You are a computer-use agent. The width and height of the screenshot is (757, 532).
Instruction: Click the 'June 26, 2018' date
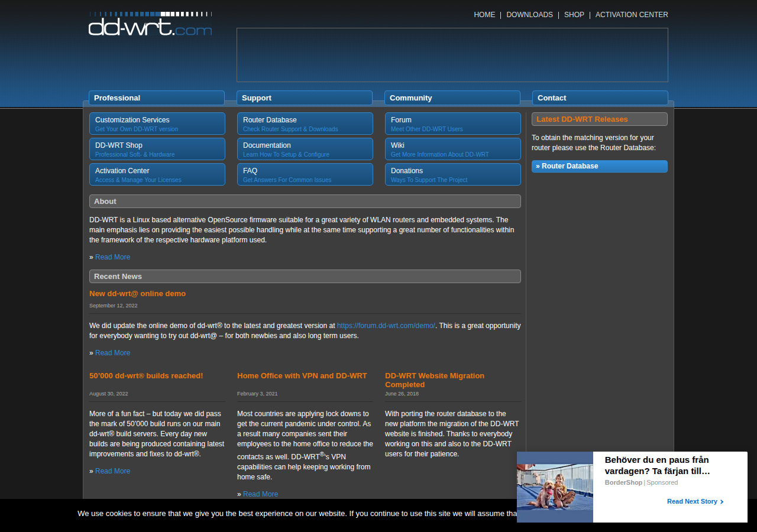pos(402,394)
